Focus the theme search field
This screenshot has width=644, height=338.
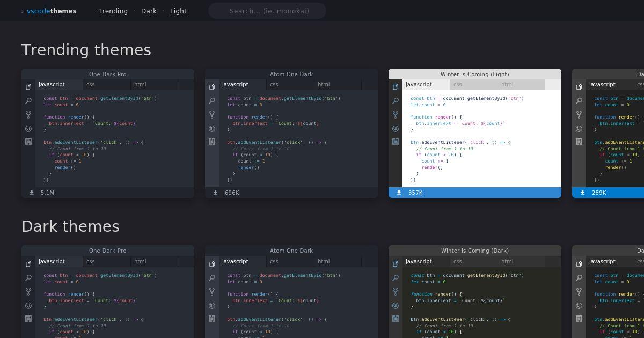coord(267,11)
